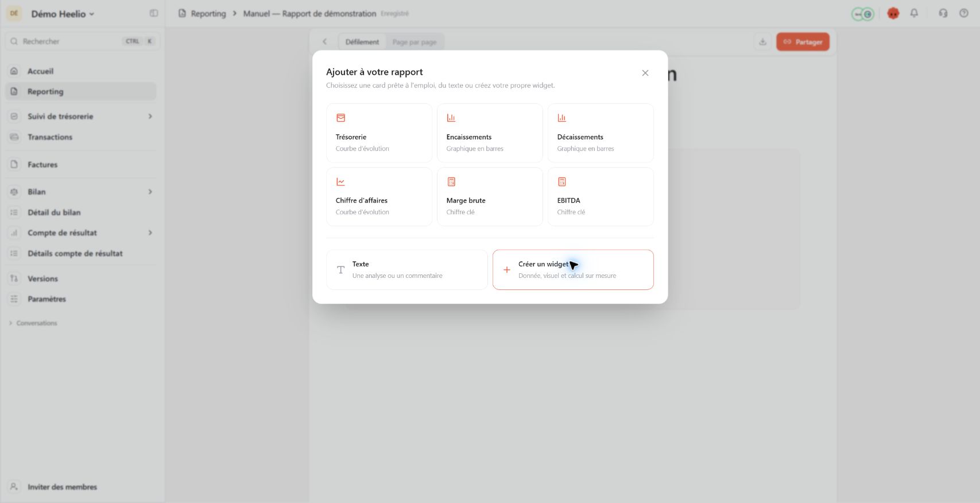Add the Encaissements bar chart card

tap(490, 133)
